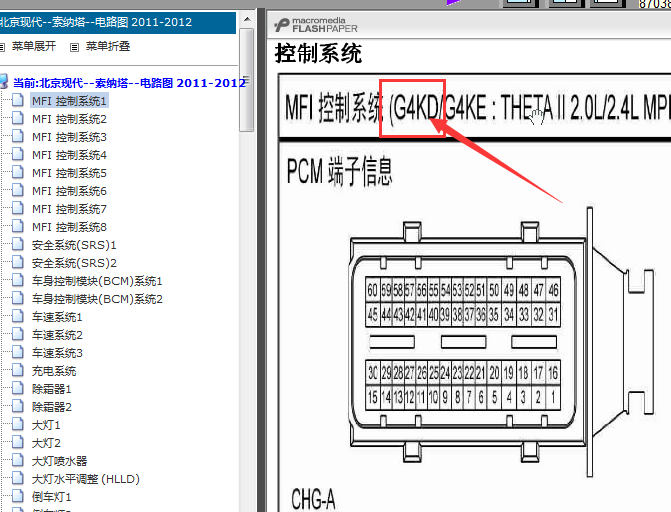Click the 控制系统 page heading
This screenshot has height=512, width=671.
pos(318,54)
